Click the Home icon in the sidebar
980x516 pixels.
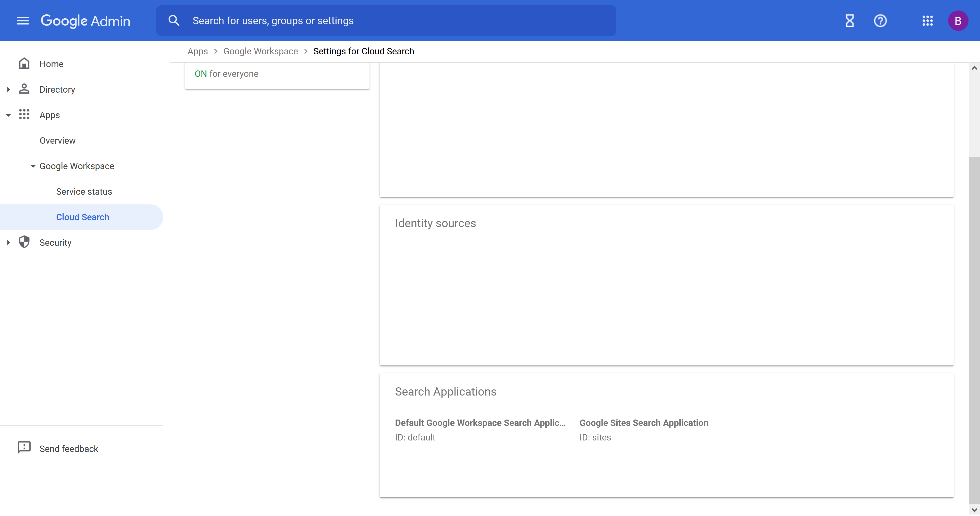pyautogui.click(x=24, y=64)
